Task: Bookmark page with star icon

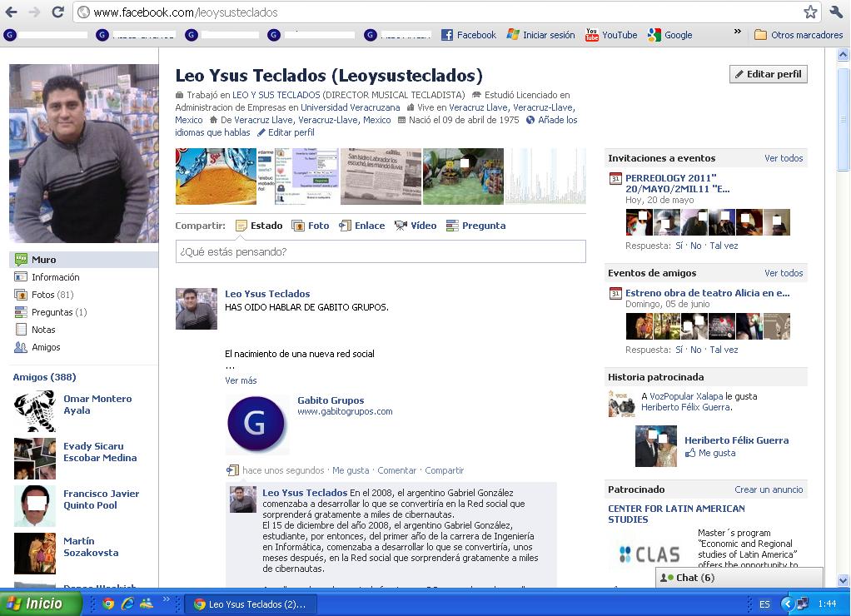Action: tap(810, 12)
